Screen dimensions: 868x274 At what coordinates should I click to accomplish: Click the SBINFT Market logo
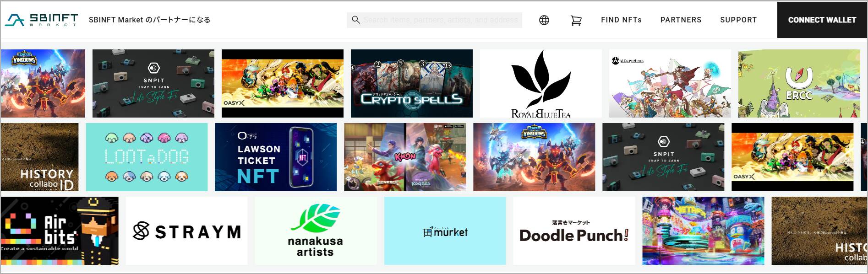[x=41, y=20]
